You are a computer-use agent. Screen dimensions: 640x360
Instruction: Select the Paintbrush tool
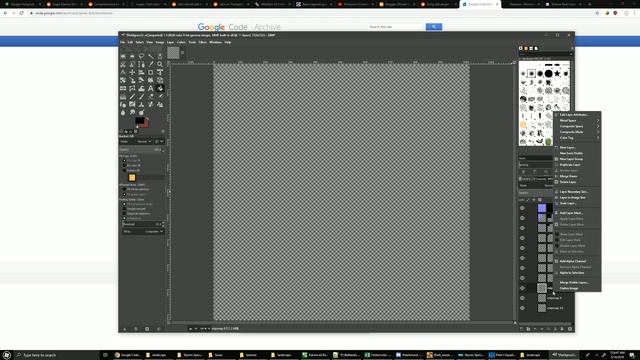[142, 96]
